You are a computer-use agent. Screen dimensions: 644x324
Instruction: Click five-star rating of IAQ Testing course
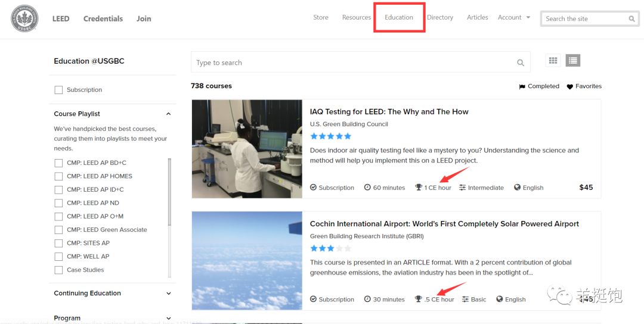(x=330, y=136)
